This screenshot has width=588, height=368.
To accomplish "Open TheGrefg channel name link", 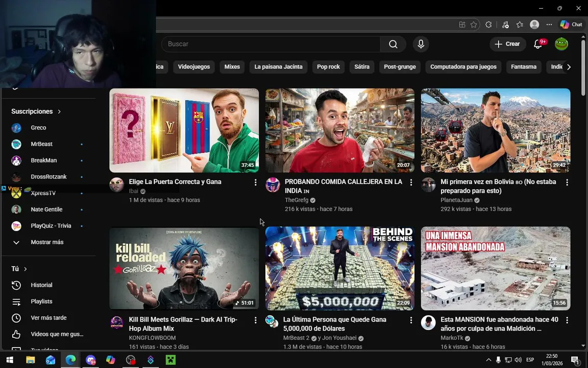I will [x=297, y=200].
